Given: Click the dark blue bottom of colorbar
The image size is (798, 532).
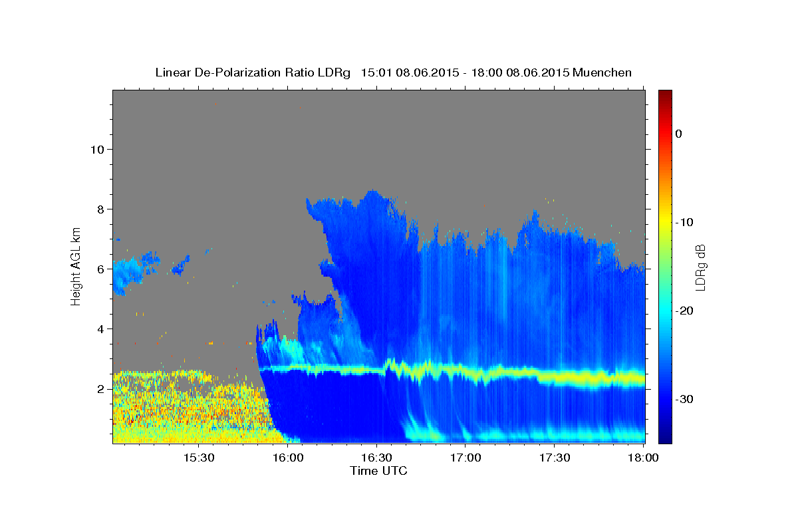Looking at the screenshot, I should 665,436.
